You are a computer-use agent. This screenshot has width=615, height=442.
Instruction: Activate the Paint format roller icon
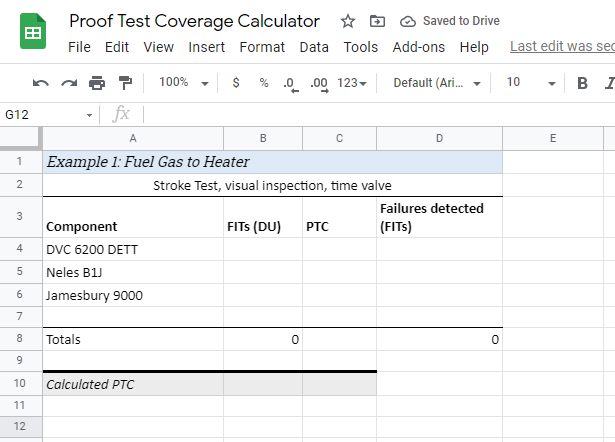(x=125, y=83)
